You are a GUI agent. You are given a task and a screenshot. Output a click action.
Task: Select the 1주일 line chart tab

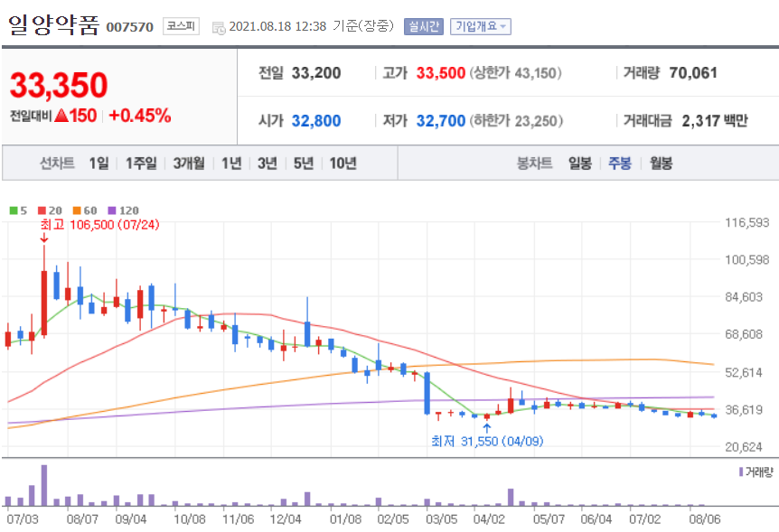pyautogui.click(x=141, y=163)
